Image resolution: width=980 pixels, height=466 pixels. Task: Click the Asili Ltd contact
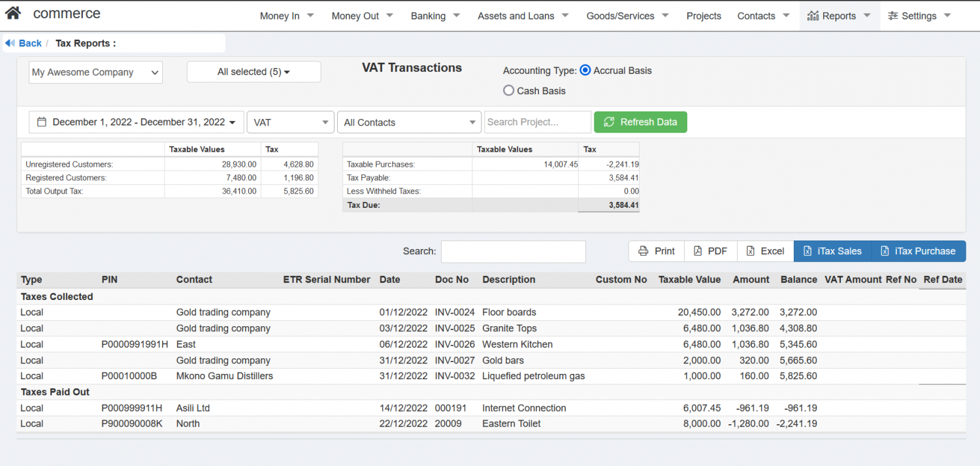coord(193,408)
